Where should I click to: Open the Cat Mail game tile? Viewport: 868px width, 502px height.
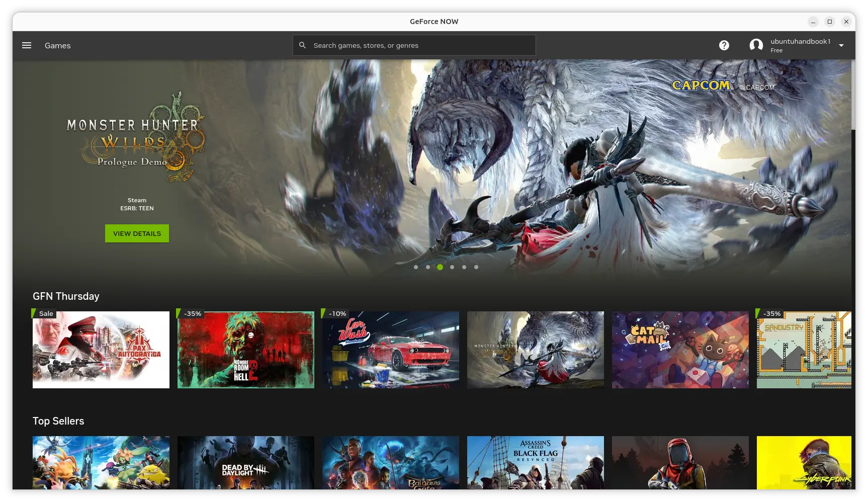680,350
